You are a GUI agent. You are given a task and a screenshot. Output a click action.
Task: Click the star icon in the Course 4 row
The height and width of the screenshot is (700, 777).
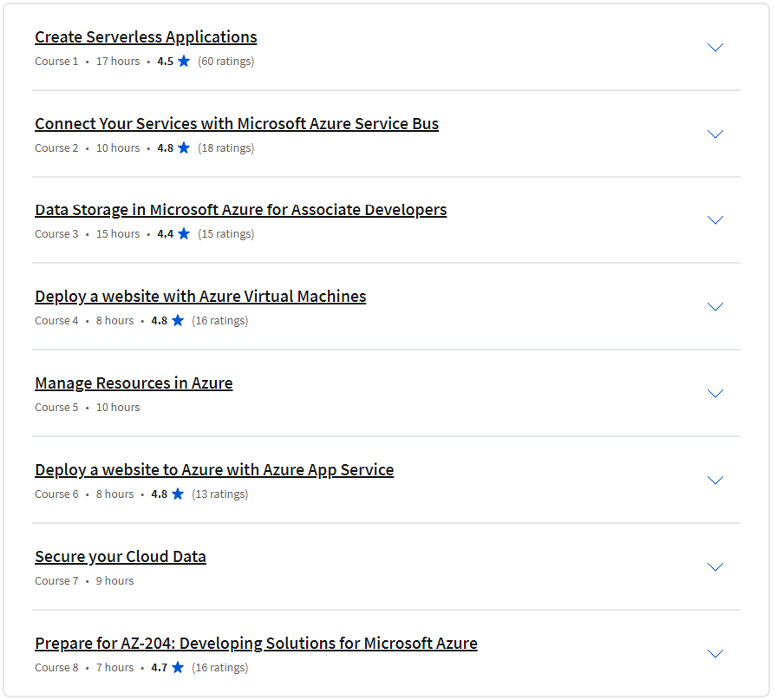(178, 320)
